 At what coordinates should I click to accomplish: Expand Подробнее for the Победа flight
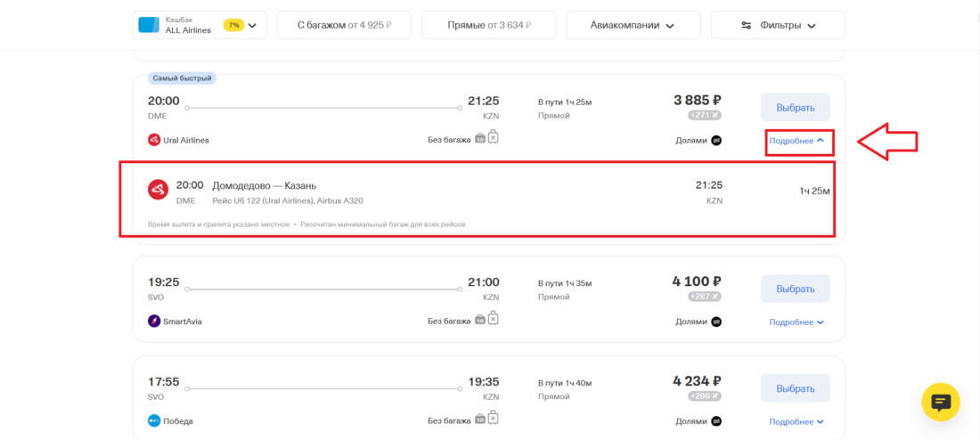pos(796,421)
